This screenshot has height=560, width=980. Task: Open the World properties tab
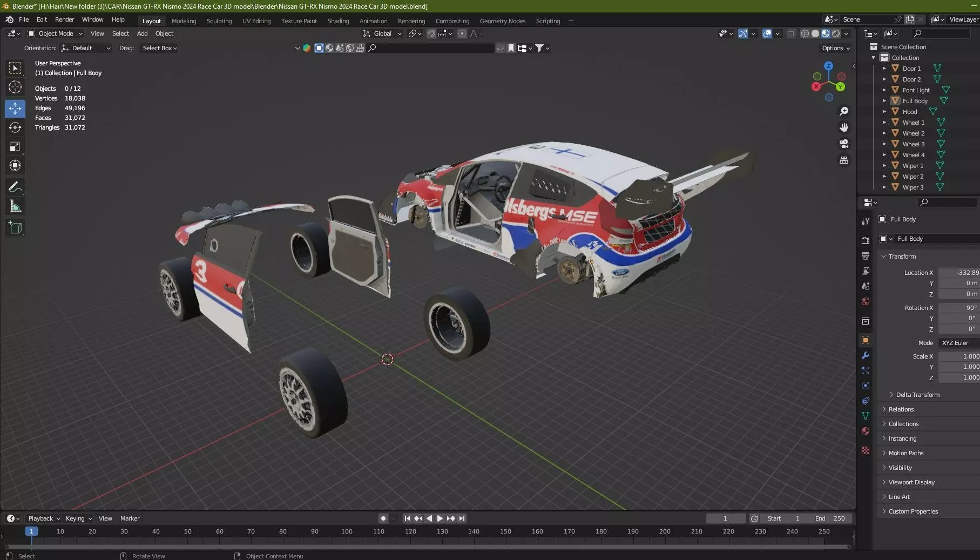point(866,301)
